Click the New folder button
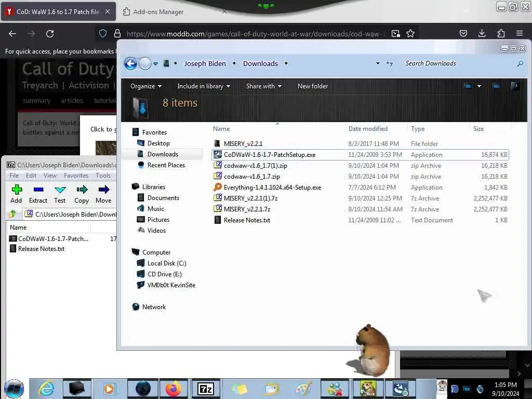The image size is (532, 399). 312,86
